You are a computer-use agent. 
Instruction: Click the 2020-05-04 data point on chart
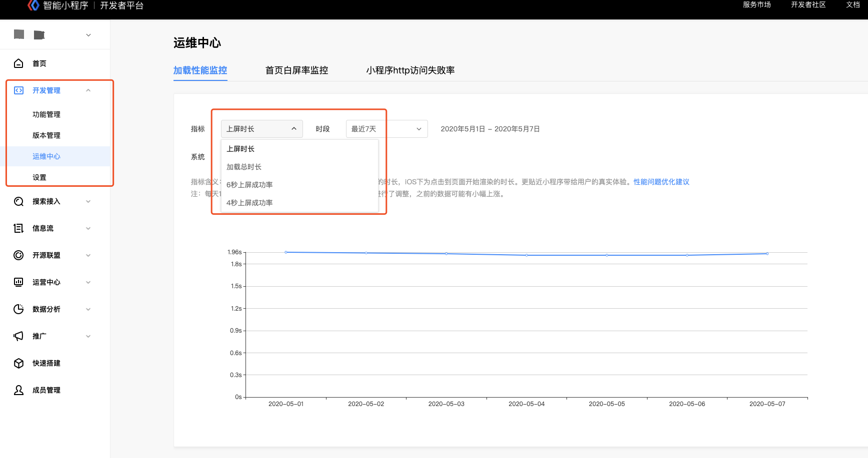click(526, 255)
